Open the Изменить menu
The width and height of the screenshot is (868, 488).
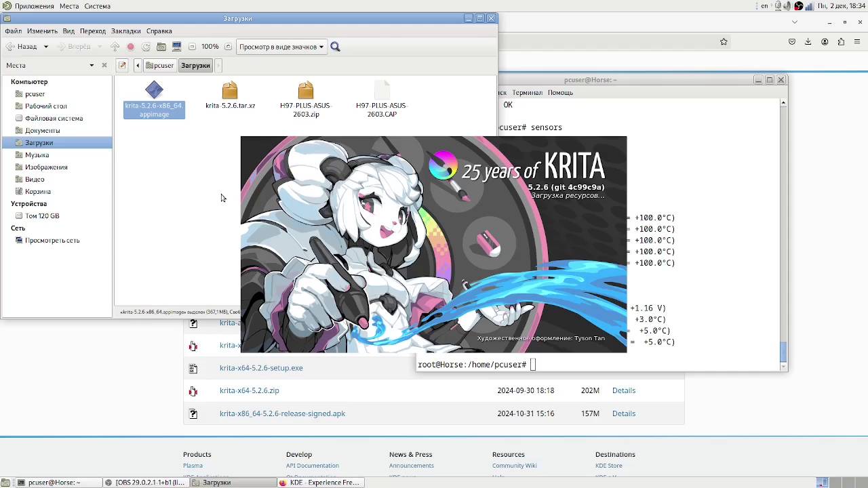click(x=42, y=31)
